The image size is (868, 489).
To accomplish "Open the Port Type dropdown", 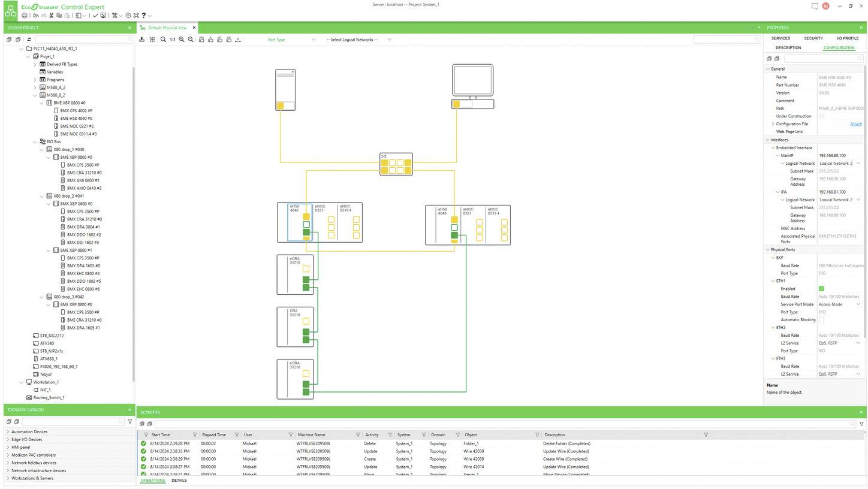I will tap(314, 40).
